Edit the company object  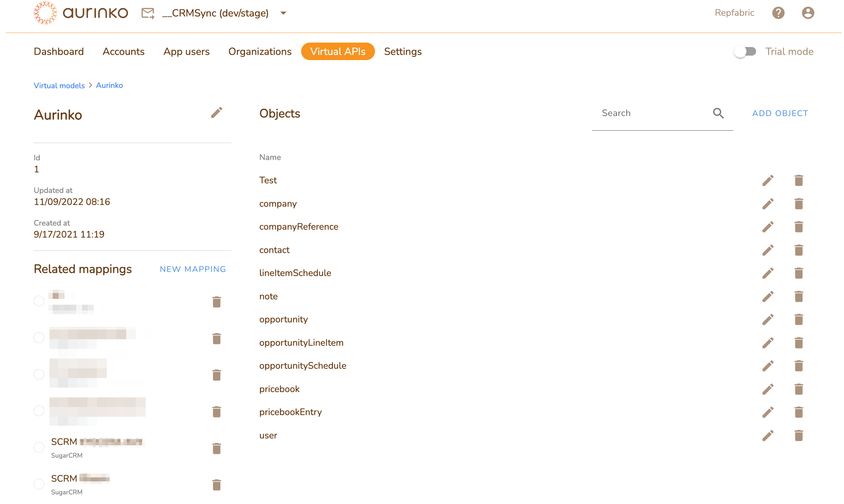coord(768,204)
